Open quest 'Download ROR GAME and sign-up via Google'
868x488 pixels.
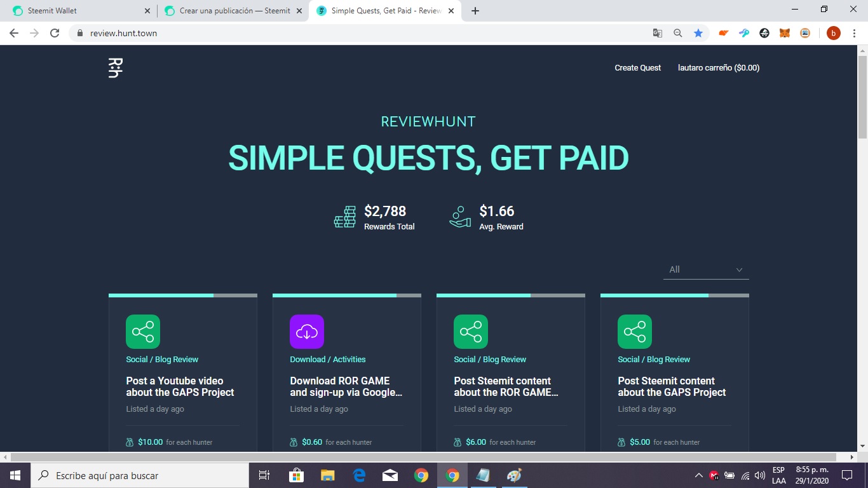click(346, 387)
